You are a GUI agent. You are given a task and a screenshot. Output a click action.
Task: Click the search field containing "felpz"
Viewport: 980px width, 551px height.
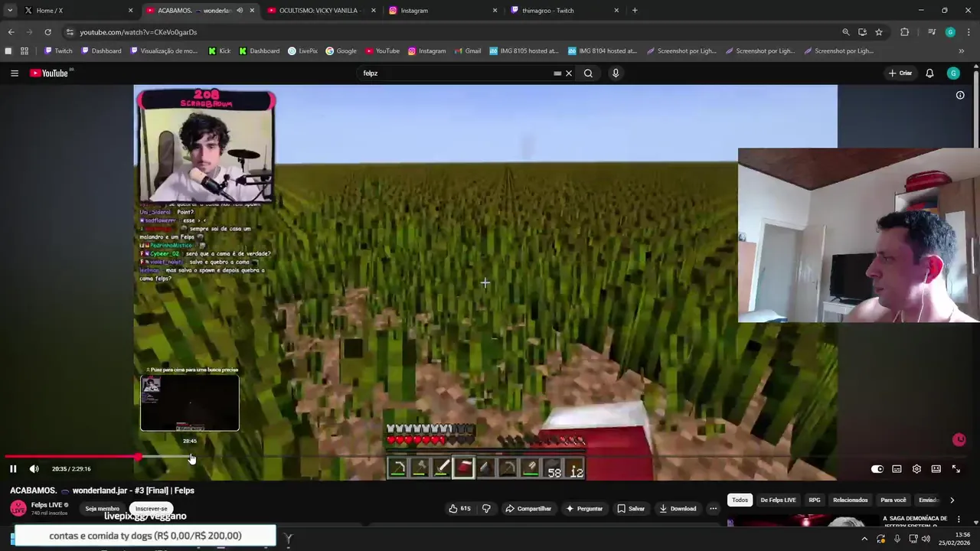pyautogui.click(x=456, y=73)
